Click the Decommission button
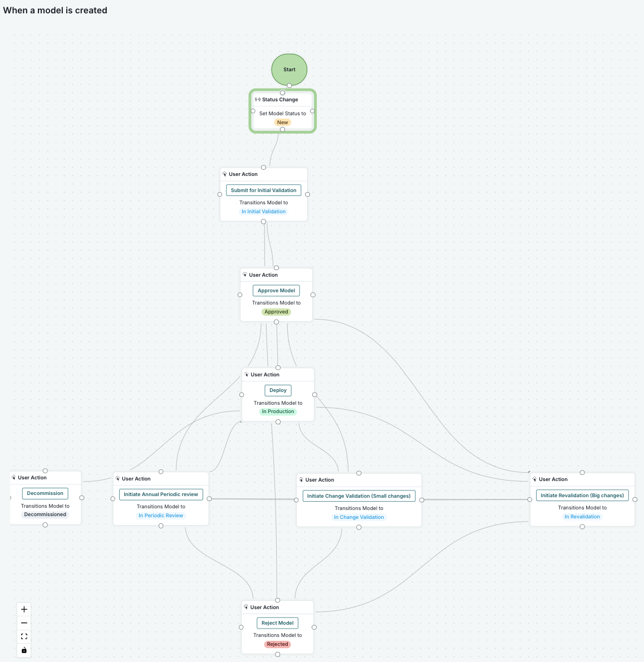644x662 pixels. point(45,493)
